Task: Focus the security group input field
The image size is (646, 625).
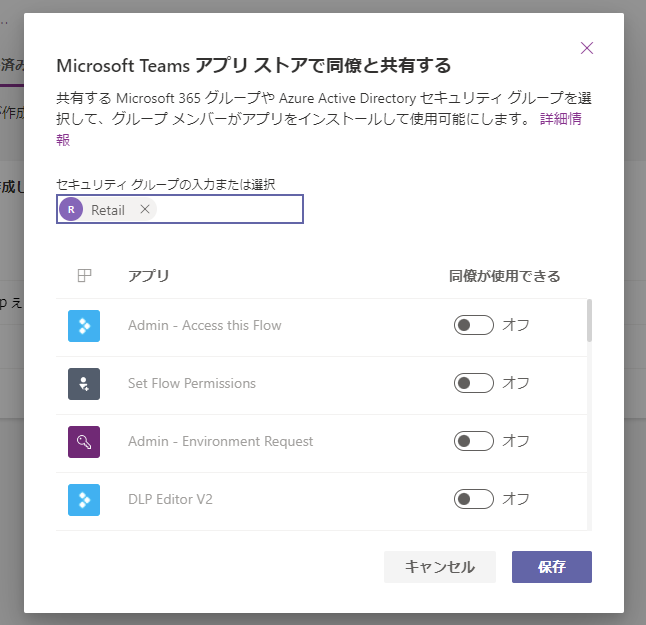Action: coord(180,209)
